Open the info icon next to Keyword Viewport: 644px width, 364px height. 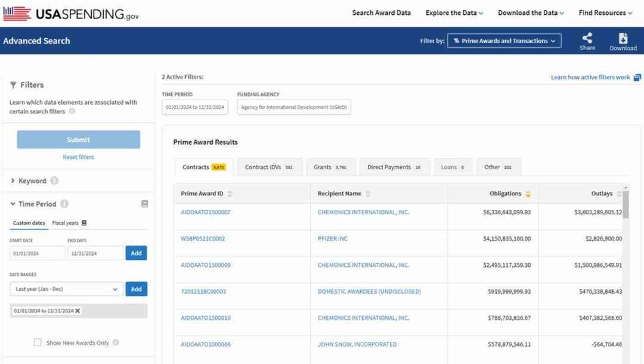click(x=54, y=181)
